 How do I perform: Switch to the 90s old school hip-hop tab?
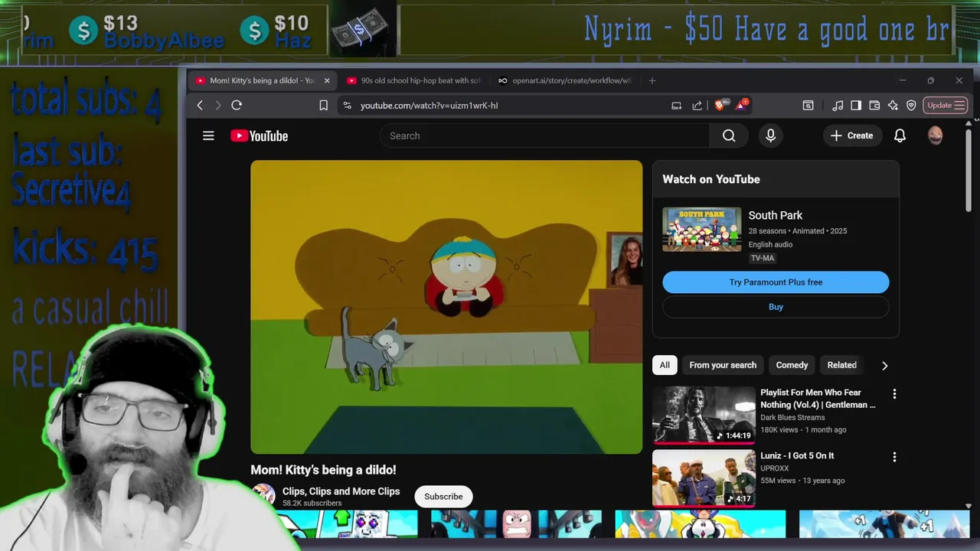tap(413, 80)
